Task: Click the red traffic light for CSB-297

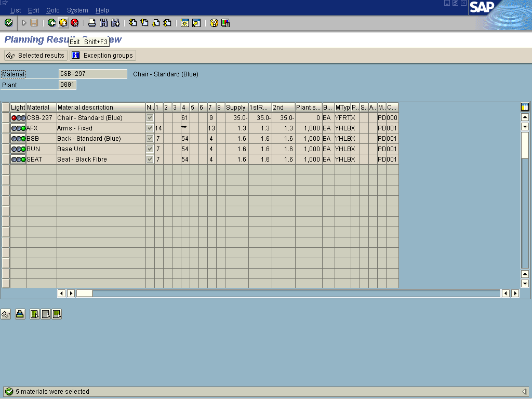Action: [x=14, y=118]
